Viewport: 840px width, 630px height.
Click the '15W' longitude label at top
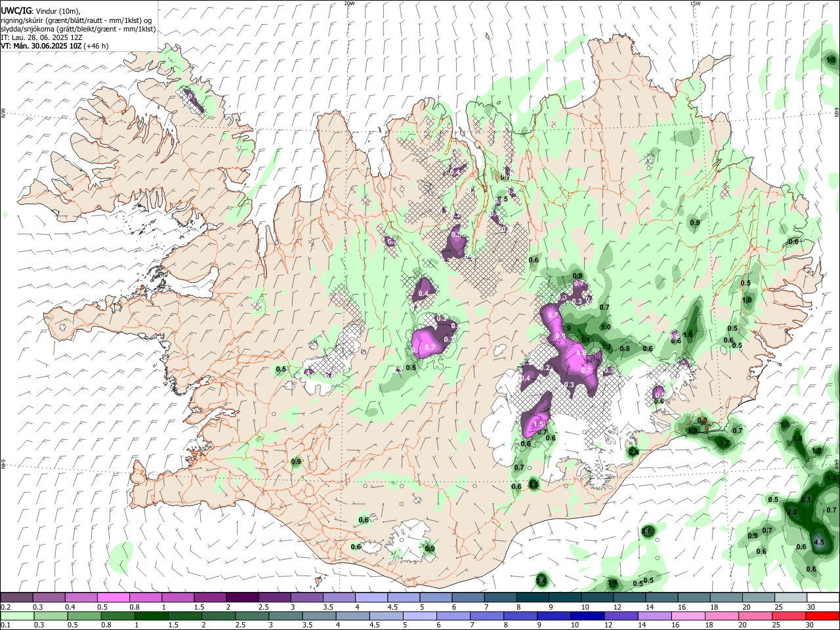(695, 3)
